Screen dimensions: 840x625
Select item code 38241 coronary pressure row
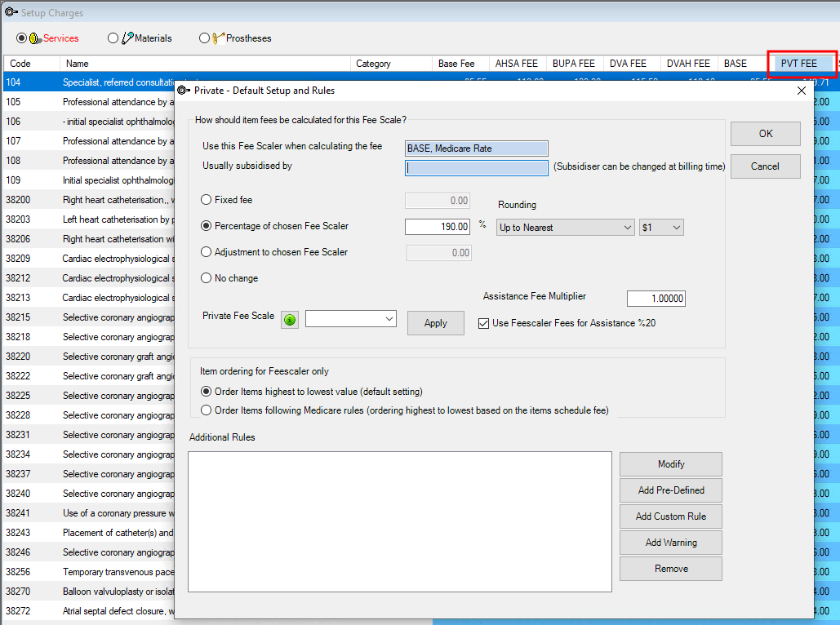point(90,513)
